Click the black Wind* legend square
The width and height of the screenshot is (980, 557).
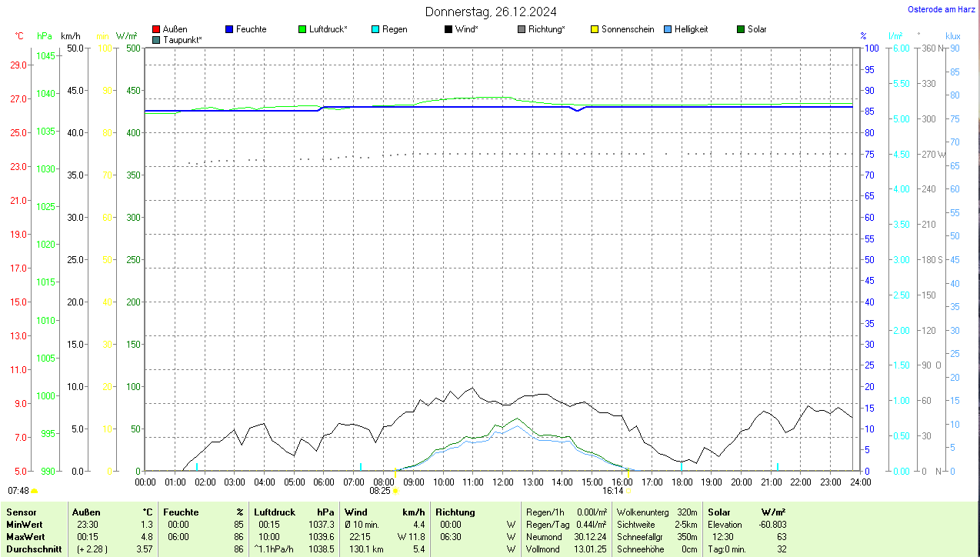click(x=448, y=29)
